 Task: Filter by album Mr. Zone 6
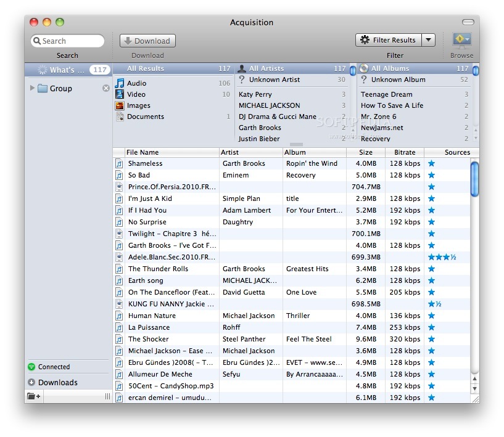(x=414, y=116)
